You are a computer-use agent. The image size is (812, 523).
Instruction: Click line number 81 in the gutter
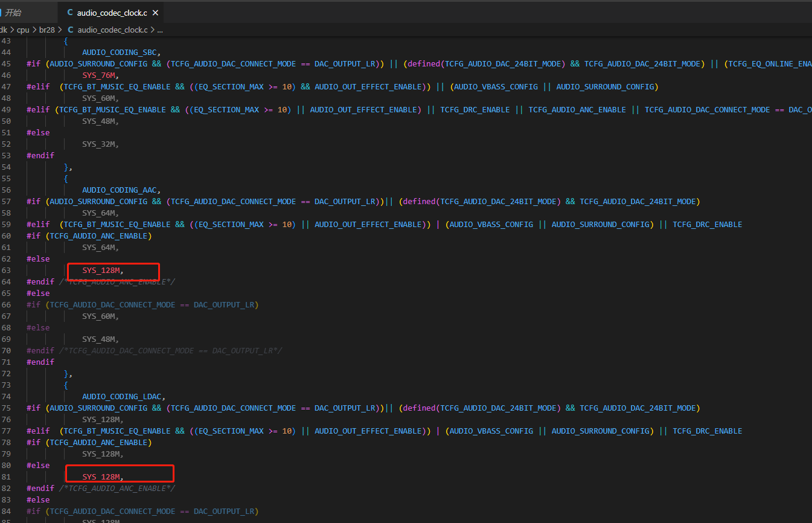pos(7,476)
